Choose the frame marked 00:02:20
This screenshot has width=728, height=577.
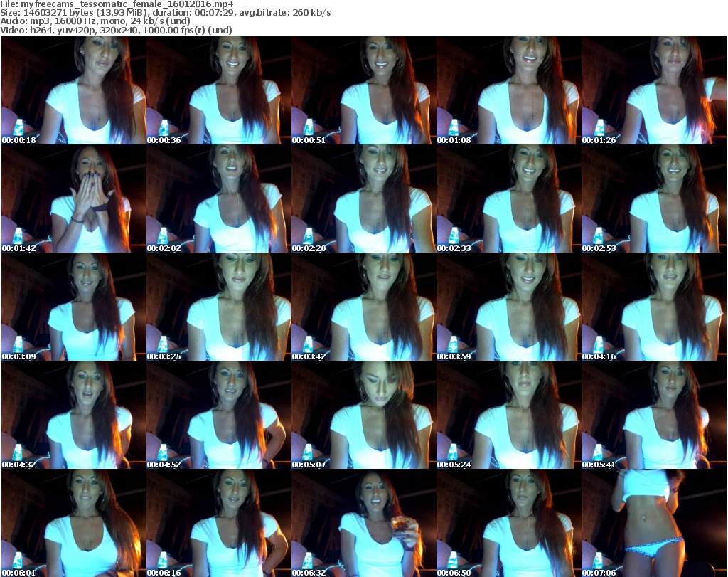363,198
